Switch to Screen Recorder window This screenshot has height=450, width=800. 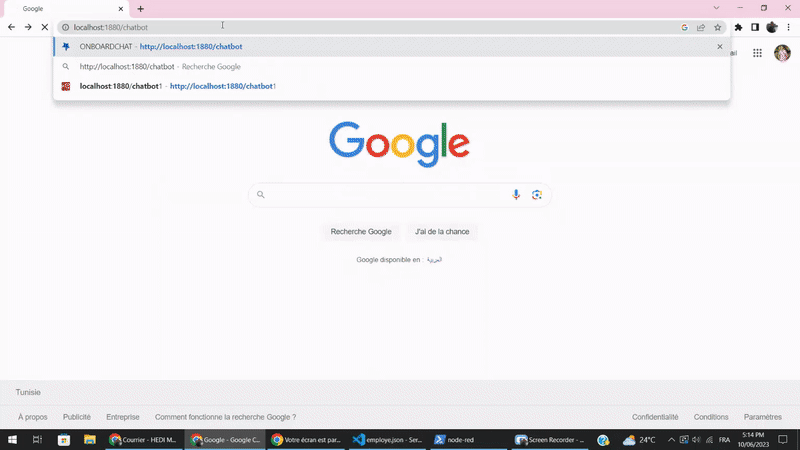(x=550, y=439)
